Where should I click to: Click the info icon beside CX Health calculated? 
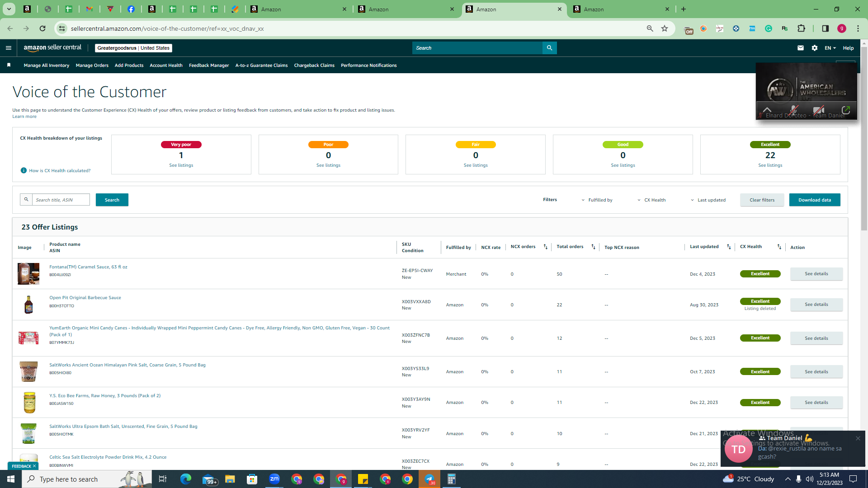coord(24,170)
